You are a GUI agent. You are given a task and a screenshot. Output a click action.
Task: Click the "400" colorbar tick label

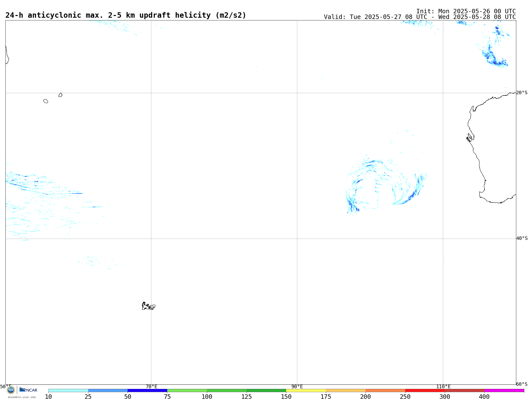(484, 397)
